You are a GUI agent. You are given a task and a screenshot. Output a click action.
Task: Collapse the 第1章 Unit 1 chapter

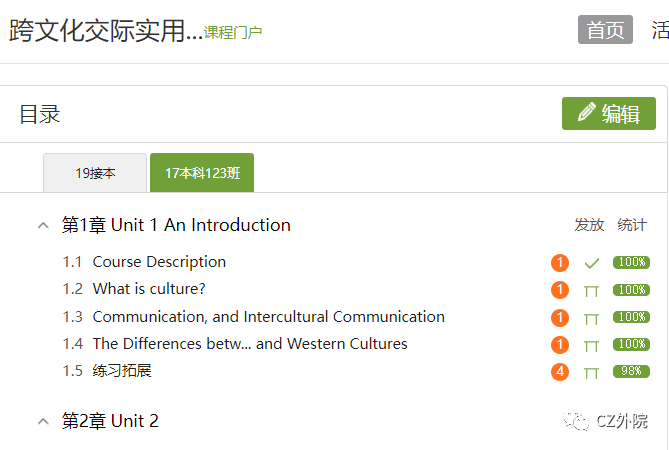coord(43,226)
